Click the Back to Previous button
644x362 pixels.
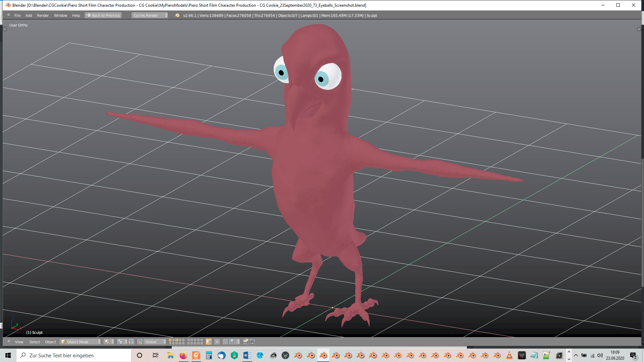click(x=103, y=15)
